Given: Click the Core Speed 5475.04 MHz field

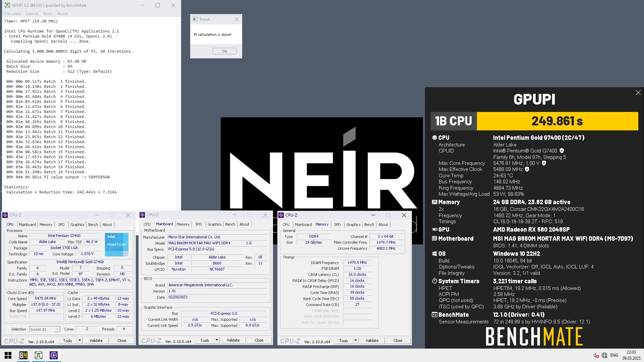Looking at the screenshot, I should 46,298.
